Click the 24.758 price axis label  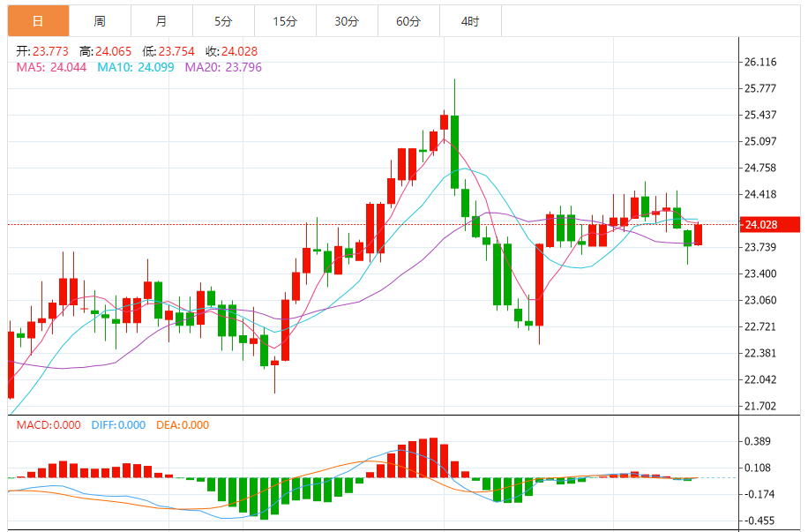point(760,168)
